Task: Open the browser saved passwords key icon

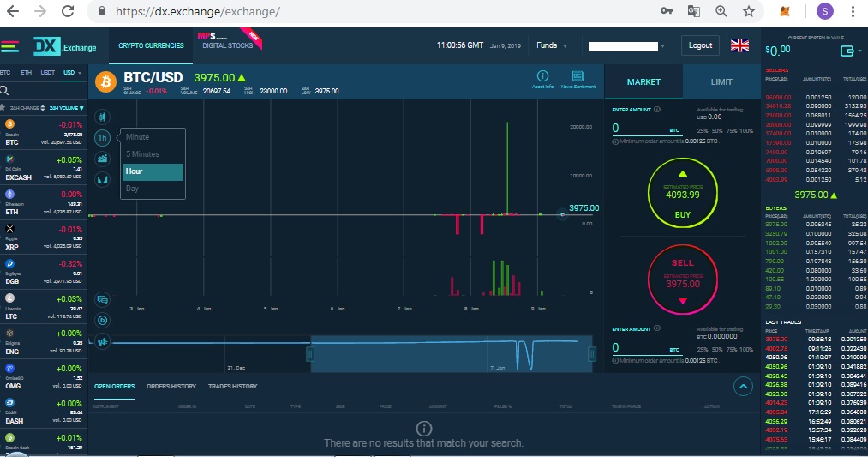Action: 667,11
